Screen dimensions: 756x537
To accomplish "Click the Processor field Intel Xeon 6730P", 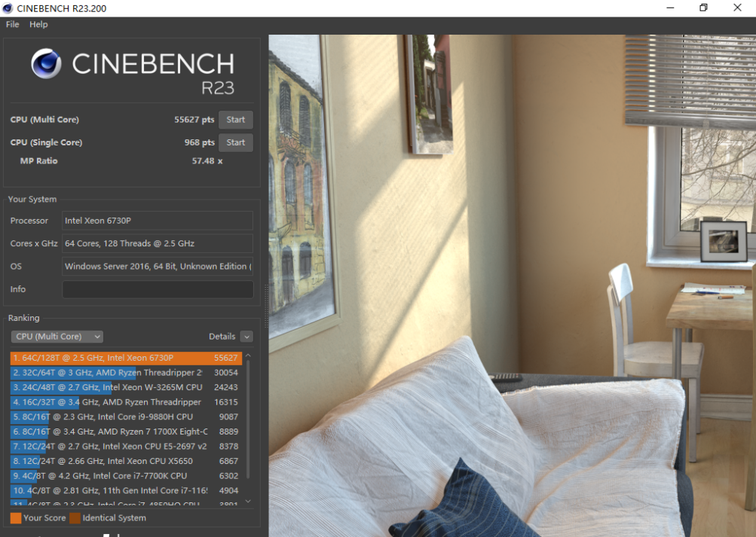I will point(158,221).
